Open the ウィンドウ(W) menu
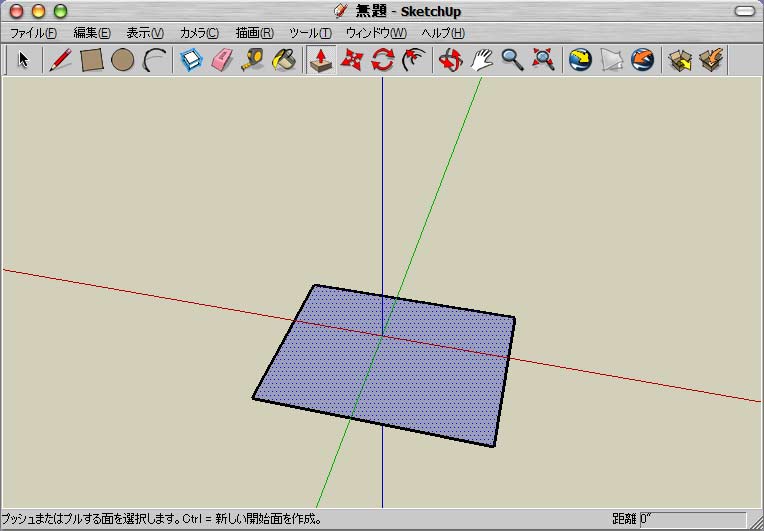Screen dimensions: 764x531 376,33
